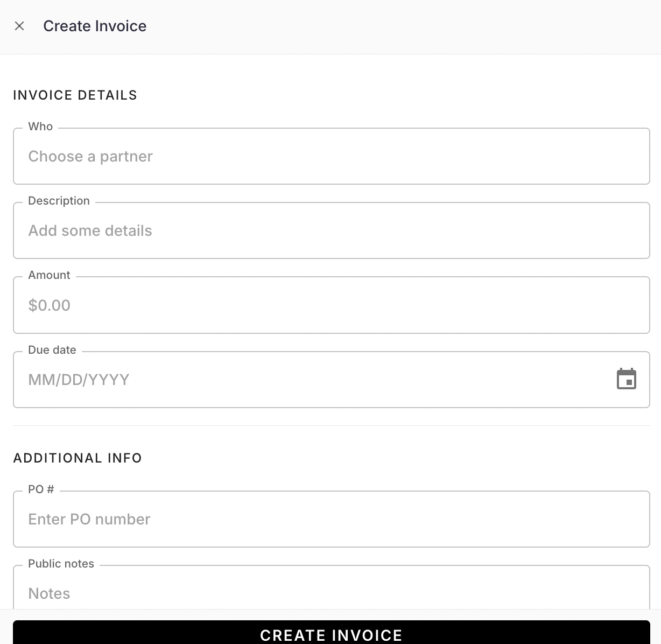Open the due date calendar picker
Screen dimensions: 661x644
point(626,379)
